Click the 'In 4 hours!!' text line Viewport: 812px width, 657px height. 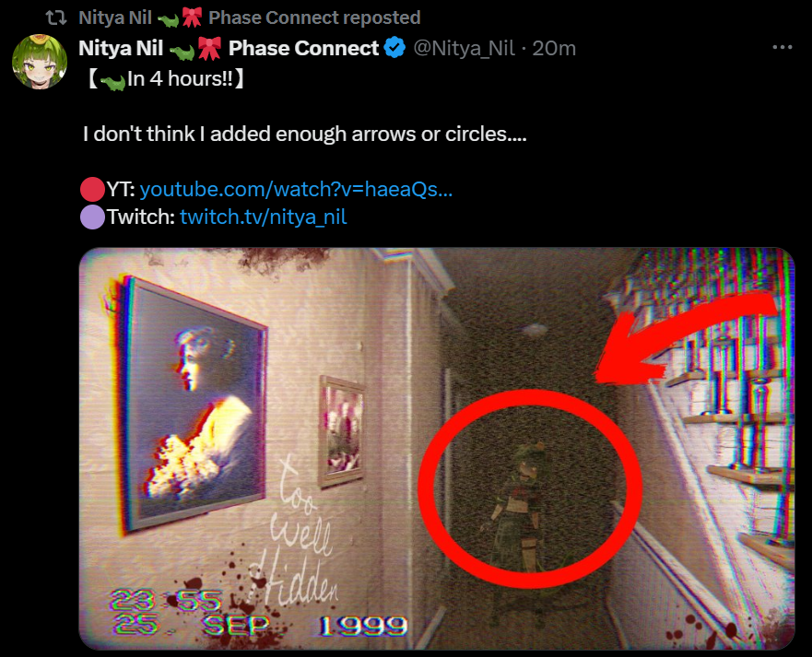point(164,79)
